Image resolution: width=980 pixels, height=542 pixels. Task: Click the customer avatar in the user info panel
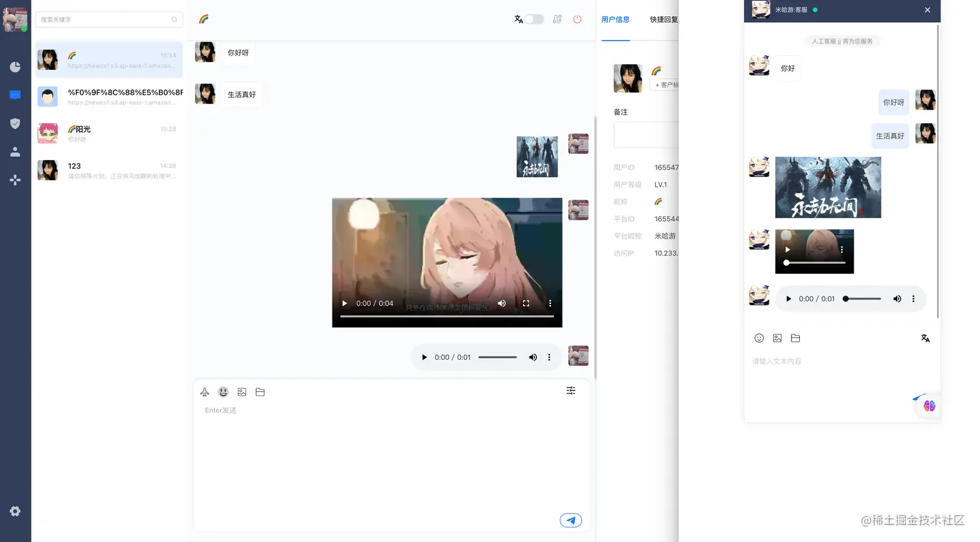click(x=627, y=78)
